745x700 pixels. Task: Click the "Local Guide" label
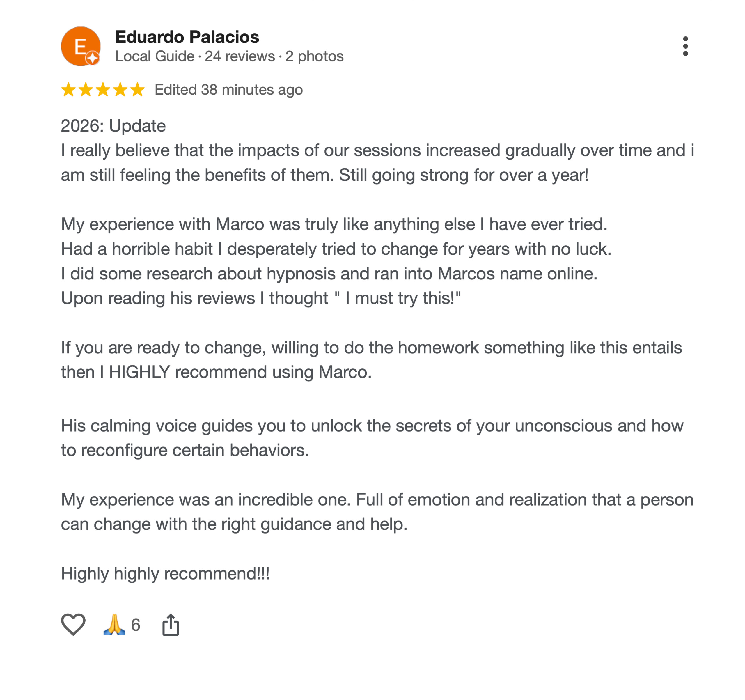155,56
